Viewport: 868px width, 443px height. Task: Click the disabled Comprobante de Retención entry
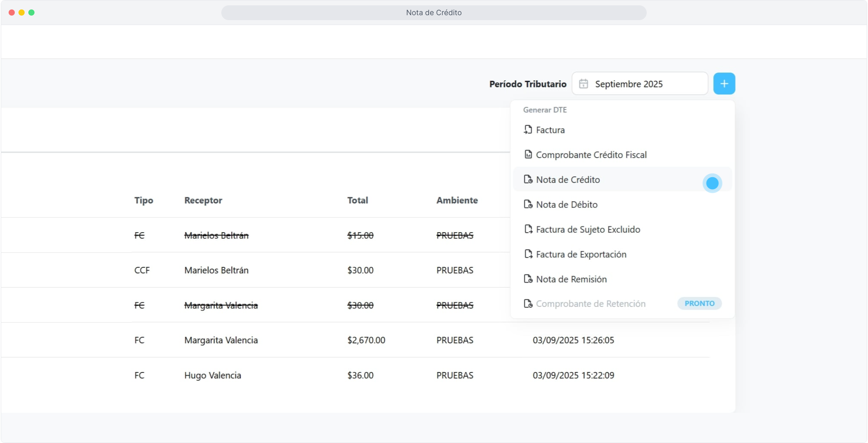[x=590, y=304]
